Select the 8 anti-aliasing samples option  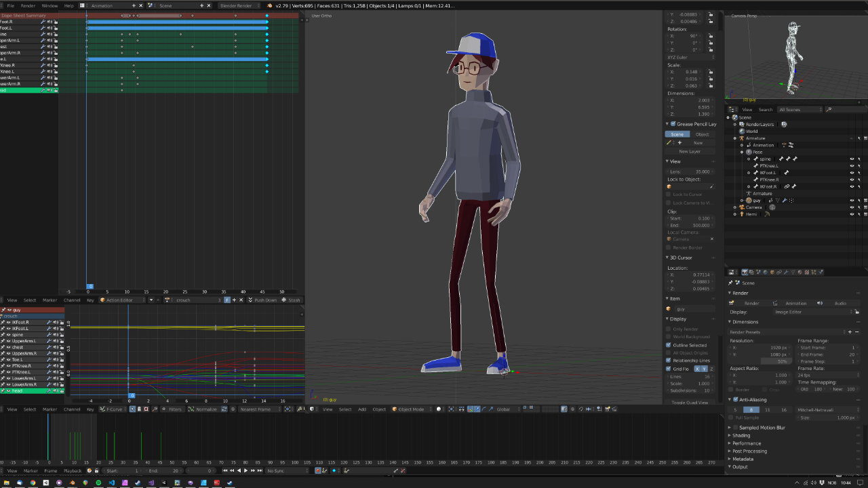[x=751, y=410]
